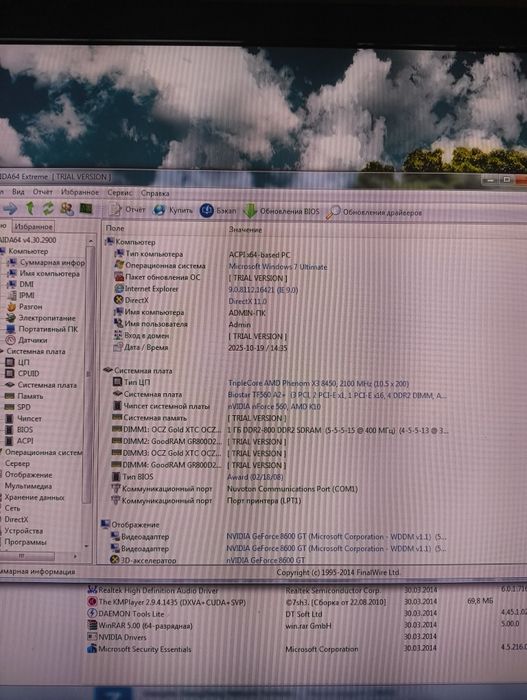Select the SPD tree item

(x=18, y=407)
